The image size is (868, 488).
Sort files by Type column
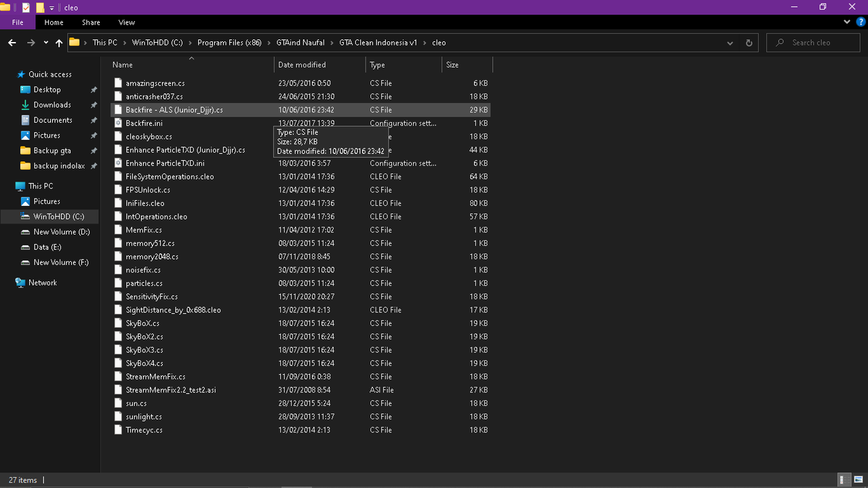click(x=403, y=65)
